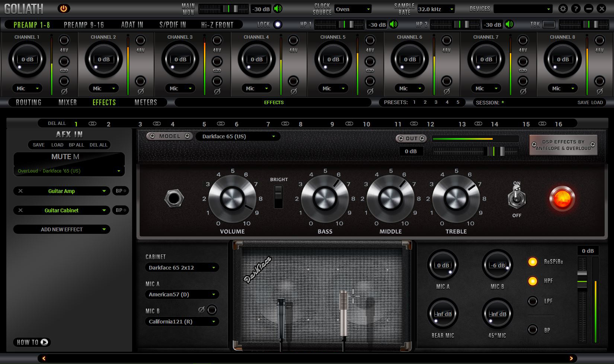Open the Cabinet dropdown Darkface 65 2x12

pyautogui.click(x=182, y=267)
